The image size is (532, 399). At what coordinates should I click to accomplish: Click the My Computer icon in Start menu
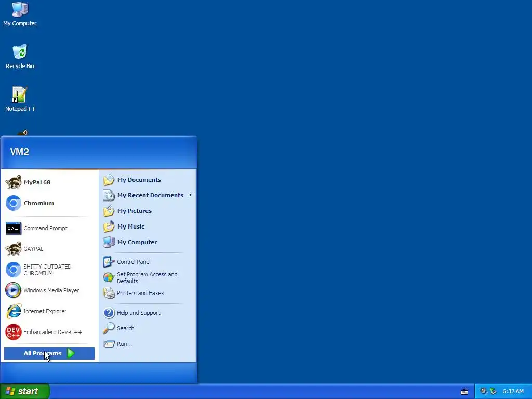click(x=109, y=242)
